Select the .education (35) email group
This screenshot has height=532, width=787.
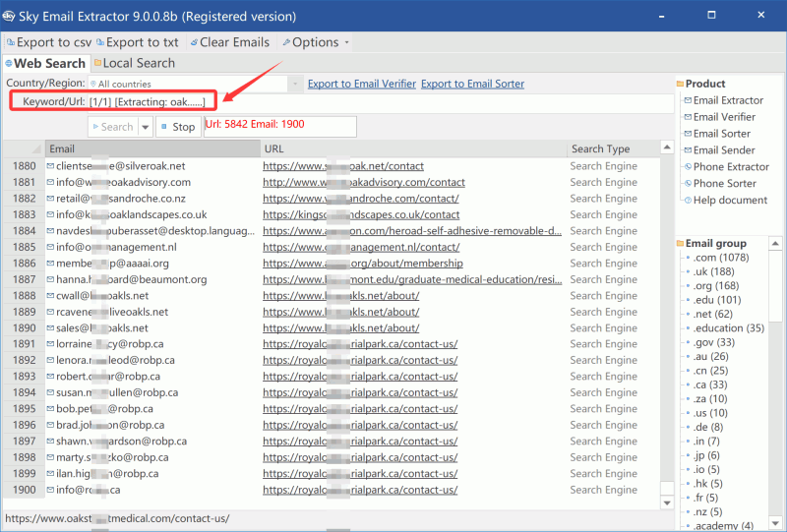coord(728,328)
